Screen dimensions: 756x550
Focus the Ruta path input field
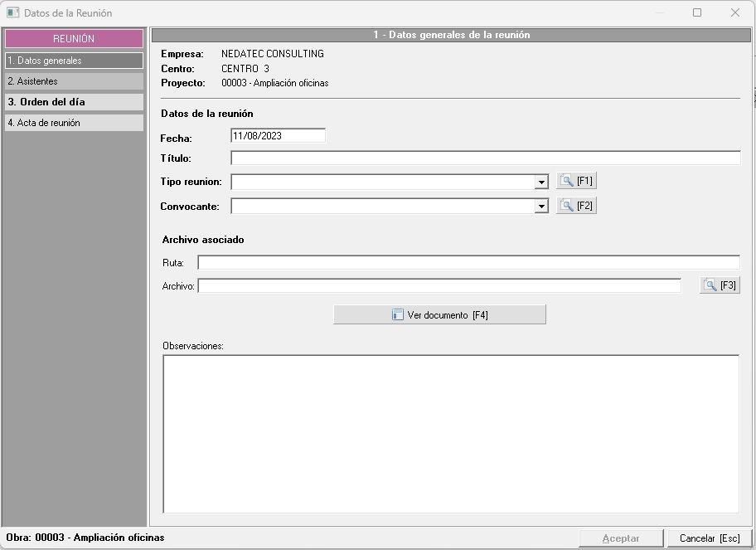(x=468, y=263)
